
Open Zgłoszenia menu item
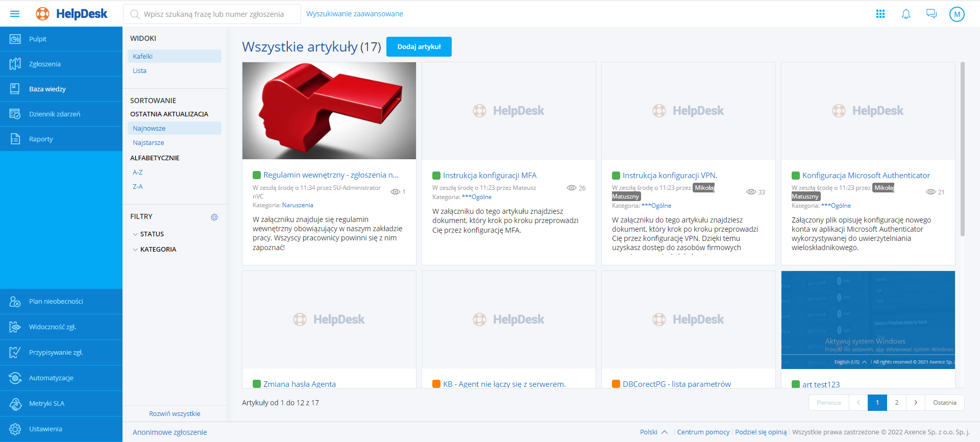(x=45, y=64)
